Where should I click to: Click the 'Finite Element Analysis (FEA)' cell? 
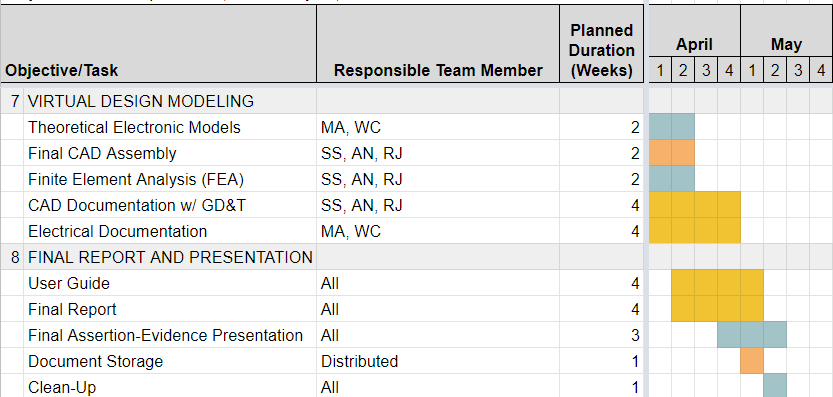click(x=170, y=179)
